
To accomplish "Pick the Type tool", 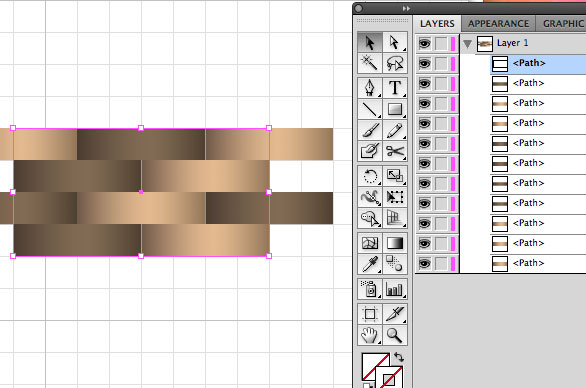I will 394,88.
